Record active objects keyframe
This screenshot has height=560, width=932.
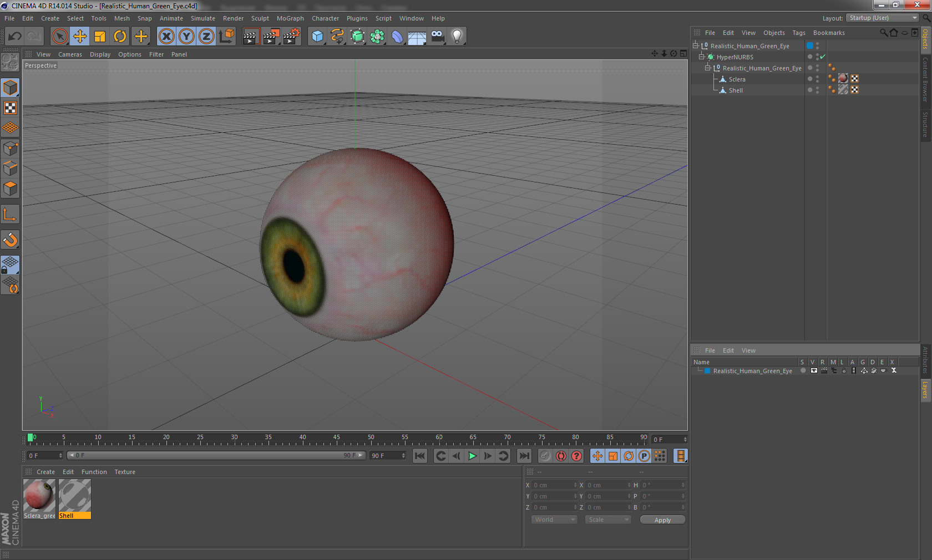(x=545, y=456)
